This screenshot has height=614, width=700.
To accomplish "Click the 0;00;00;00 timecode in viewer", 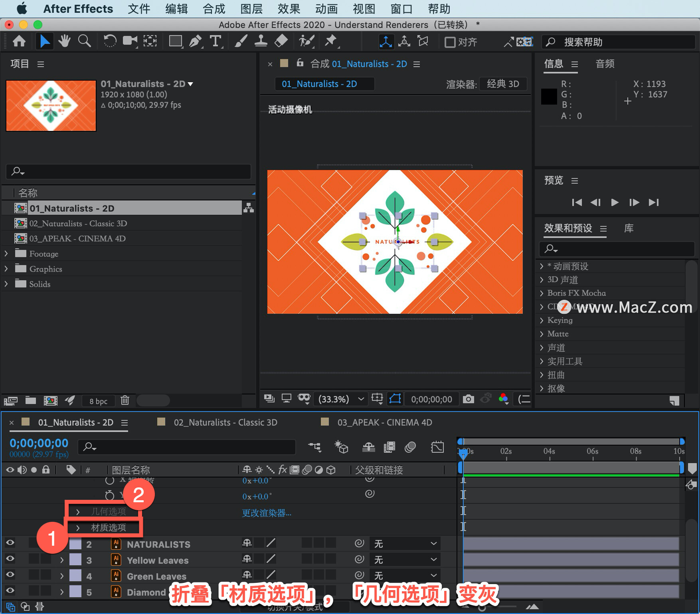I will click(x=431, y=399).
